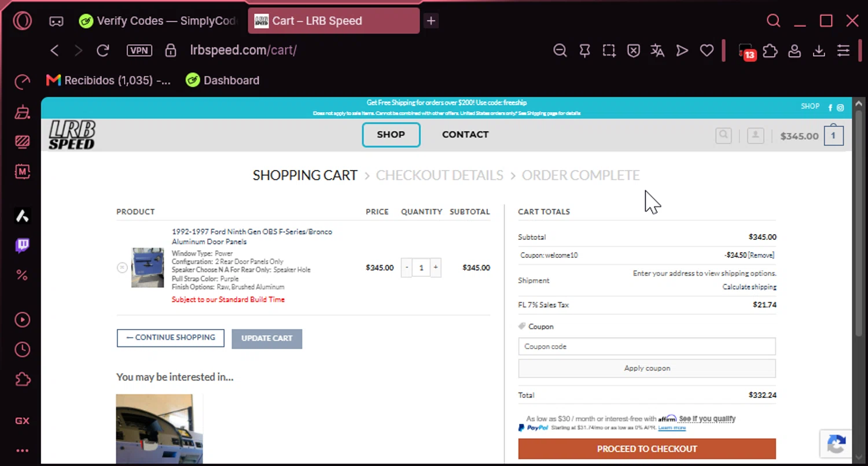Click PROCEED TO CHECKOUT button
The image size is (868, 466).
point(647,449)
